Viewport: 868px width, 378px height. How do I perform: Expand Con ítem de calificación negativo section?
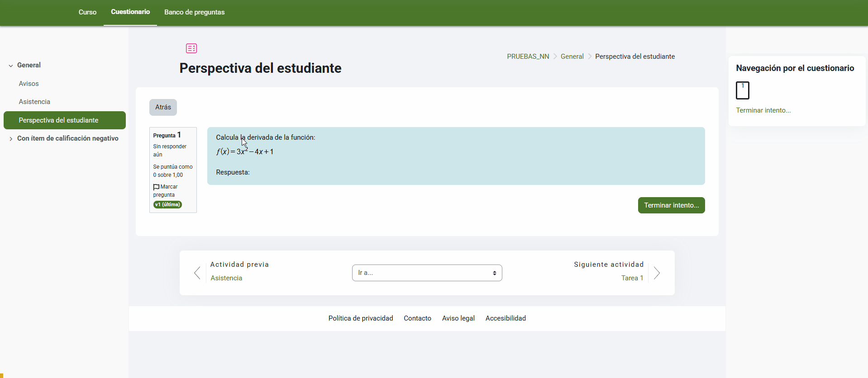11,139
